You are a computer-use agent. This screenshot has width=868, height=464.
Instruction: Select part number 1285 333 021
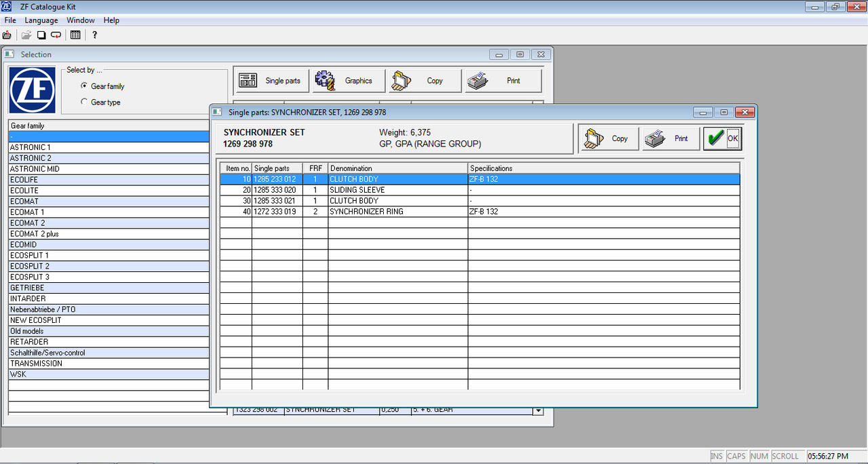click(277, 201)
